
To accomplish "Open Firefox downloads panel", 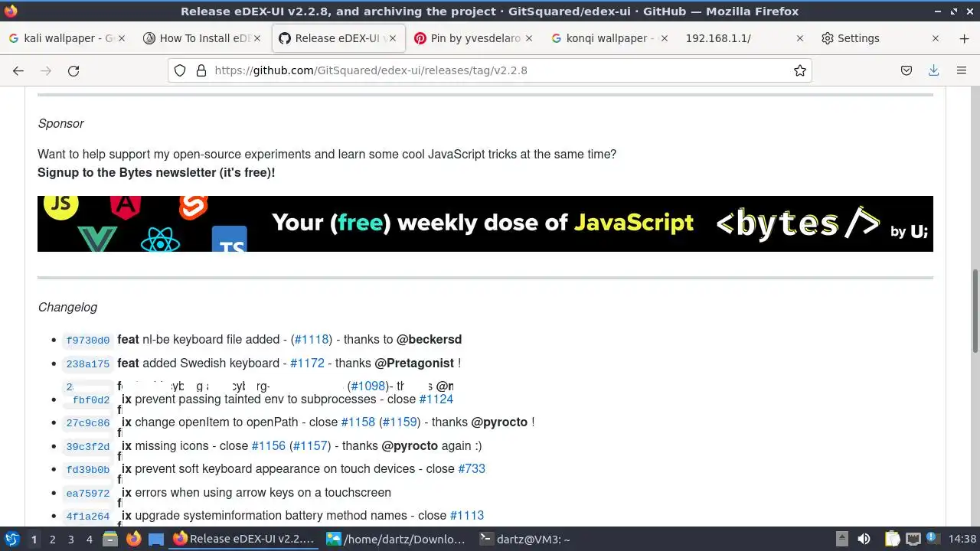I will pyautogui.click(x=933, y=70).
